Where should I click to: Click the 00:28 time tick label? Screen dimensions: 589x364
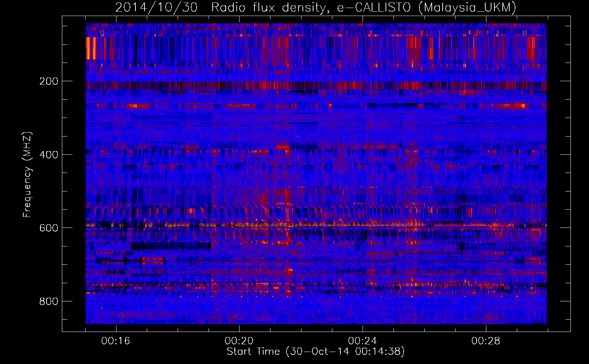[486, 341]
